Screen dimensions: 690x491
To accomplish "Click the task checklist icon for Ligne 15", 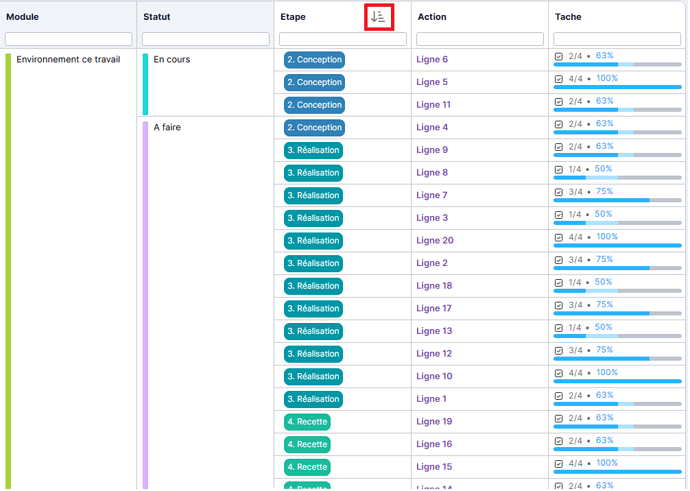I will click(559, 465).
